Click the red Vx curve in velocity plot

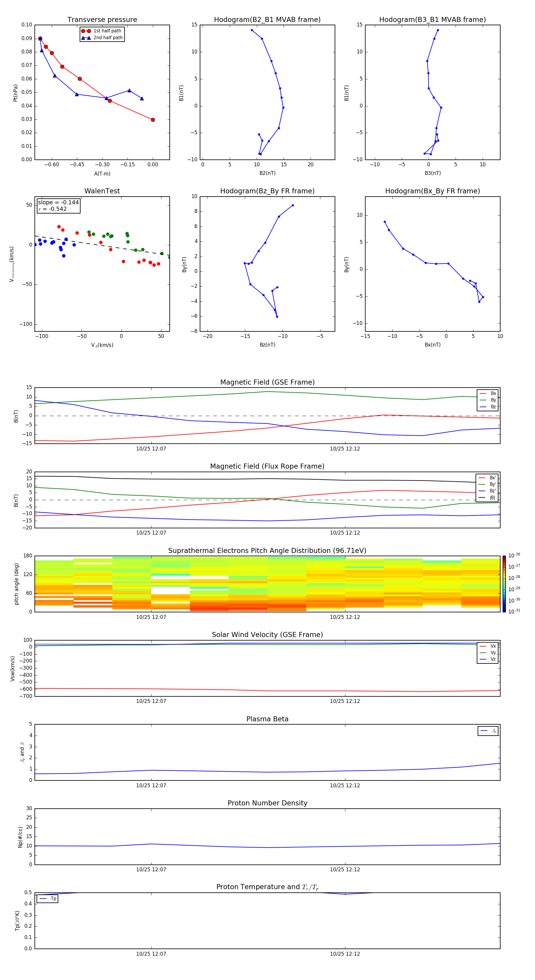coord(267,690)
